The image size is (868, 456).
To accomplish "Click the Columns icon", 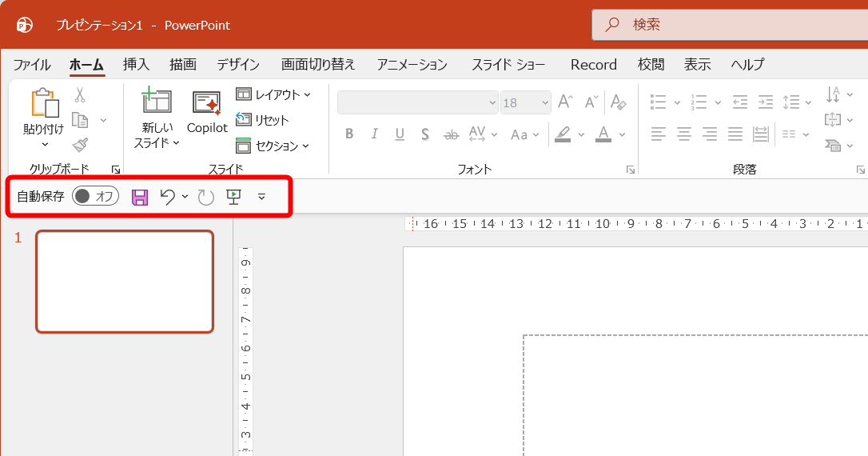I will point(789,134).
